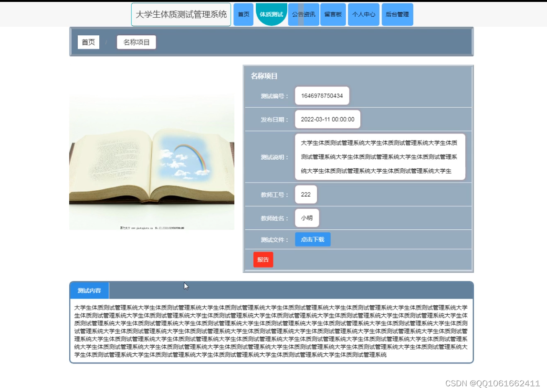Image resolution: width=547 pixels, height=392 pixels.
Task: Click the red 报告 report button
Action: tap(263, 259)
